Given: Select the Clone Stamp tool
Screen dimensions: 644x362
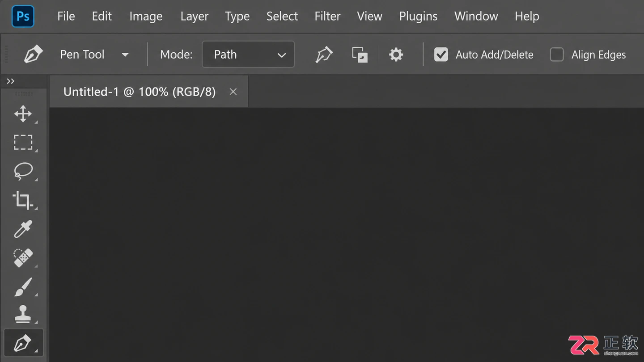Looking at the screenshot, I should pyautogui.click(x=23, y=315).
